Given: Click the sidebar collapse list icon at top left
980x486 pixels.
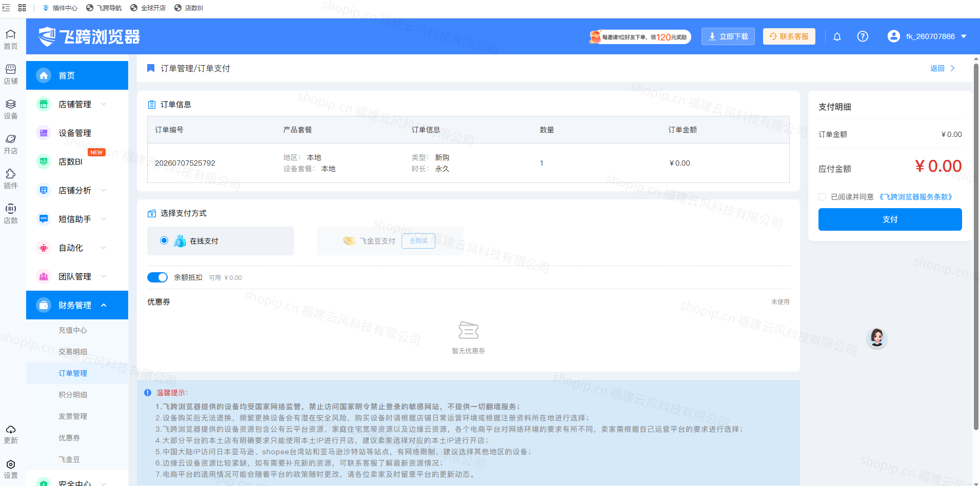Looking at the screenshot, I should (6, 8).
